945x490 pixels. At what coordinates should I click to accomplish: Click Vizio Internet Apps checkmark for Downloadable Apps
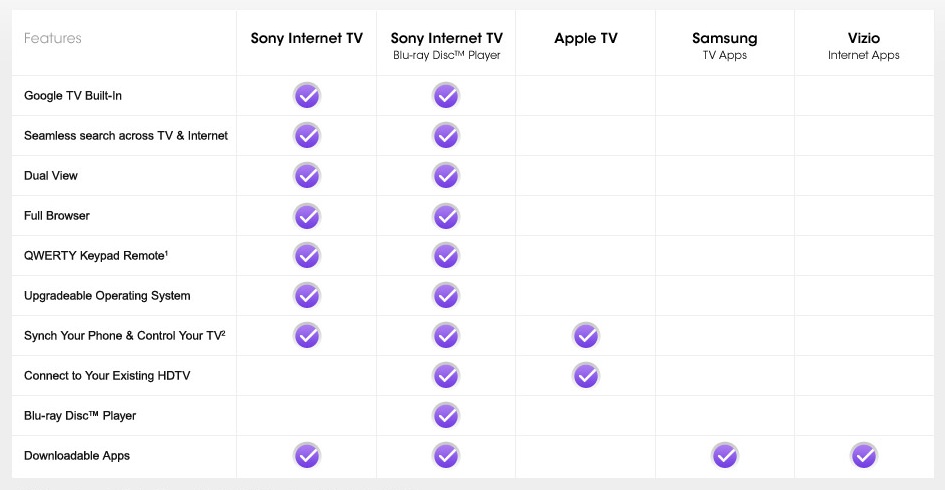tap(864, 456)
